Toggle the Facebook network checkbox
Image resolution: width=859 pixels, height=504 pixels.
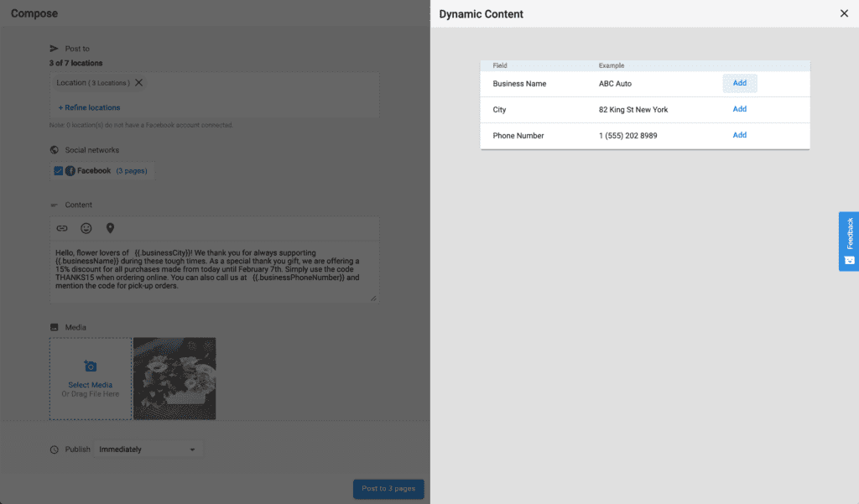[58, 171]
